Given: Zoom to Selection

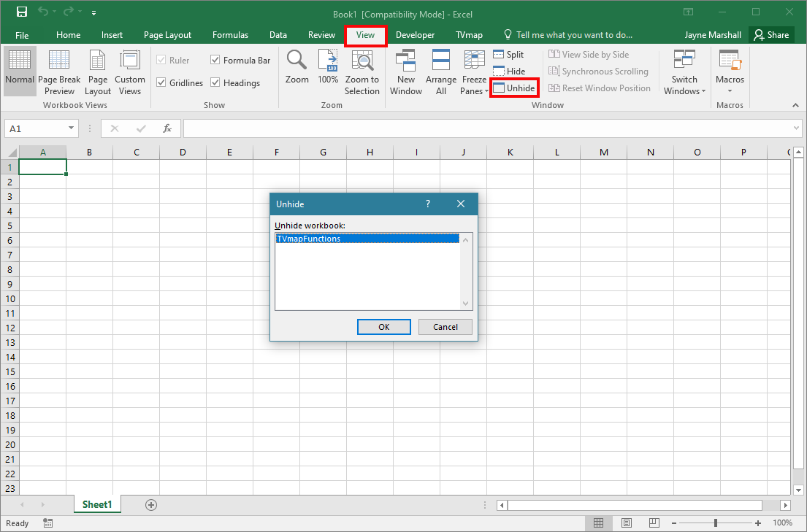Looking at the screenshot, I should click(x=362, y=71).
